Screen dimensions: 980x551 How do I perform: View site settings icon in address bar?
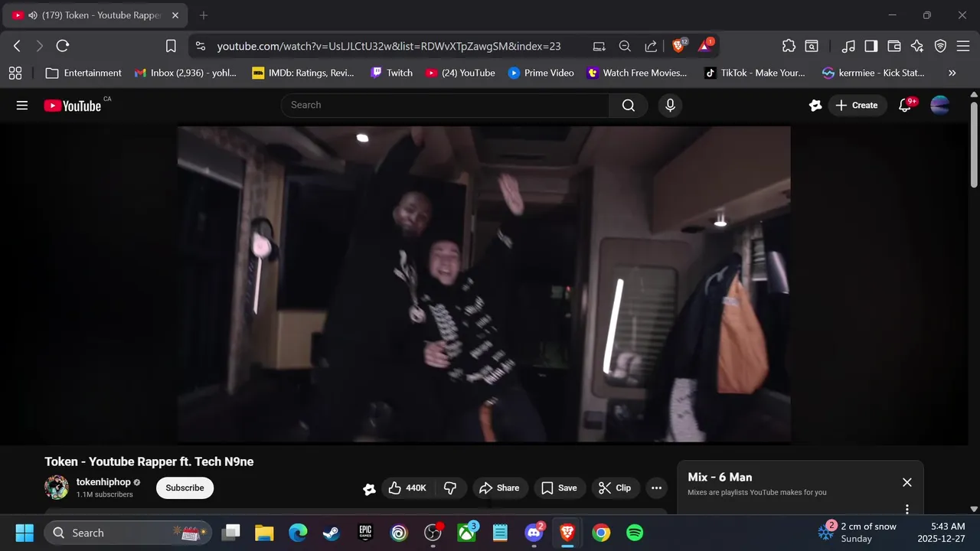201,46
